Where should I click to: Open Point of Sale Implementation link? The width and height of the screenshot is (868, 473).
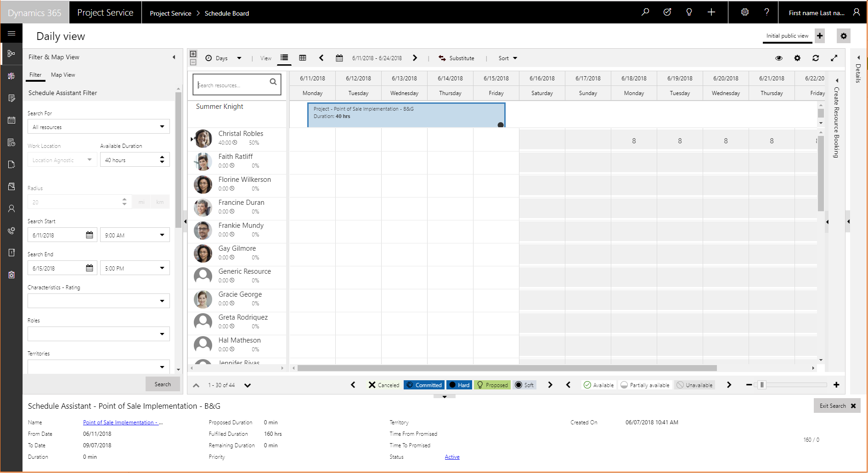click(123, 422)
